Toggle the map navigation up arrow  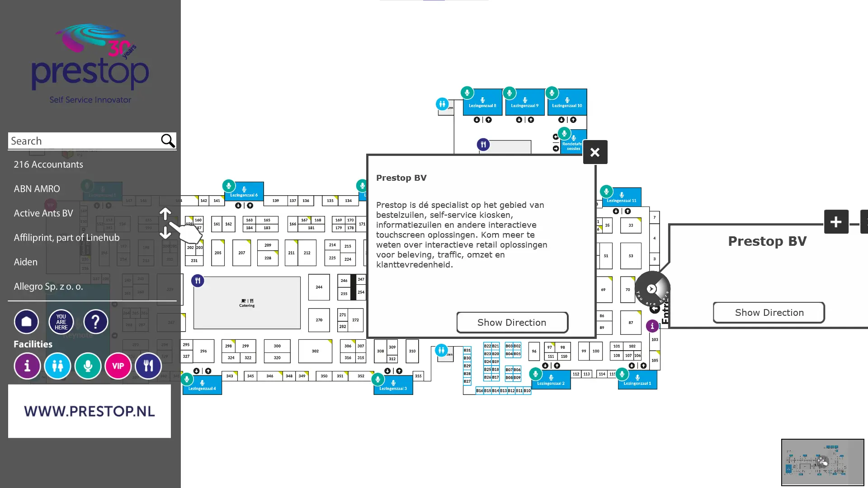click(x=165, y=213)
